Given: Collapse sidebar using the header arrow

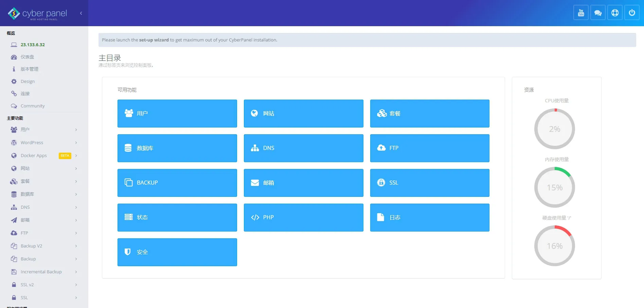Looking at the screenshot, I should tap(81, 13).
